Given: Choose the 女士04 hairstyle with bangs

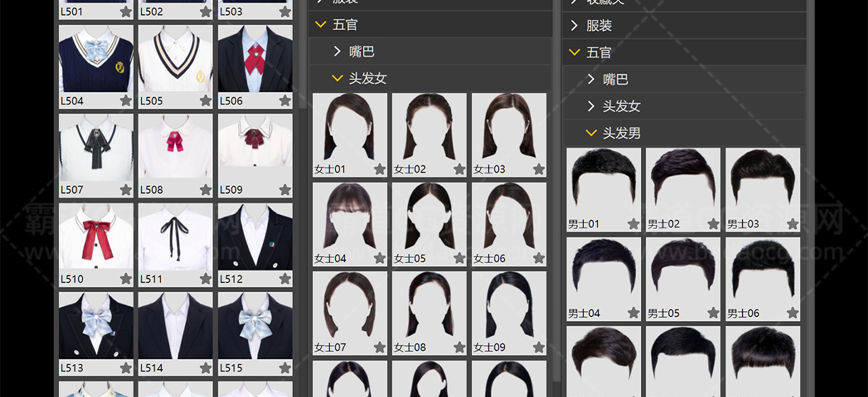Looking at the screenshot, I should 349,218.
